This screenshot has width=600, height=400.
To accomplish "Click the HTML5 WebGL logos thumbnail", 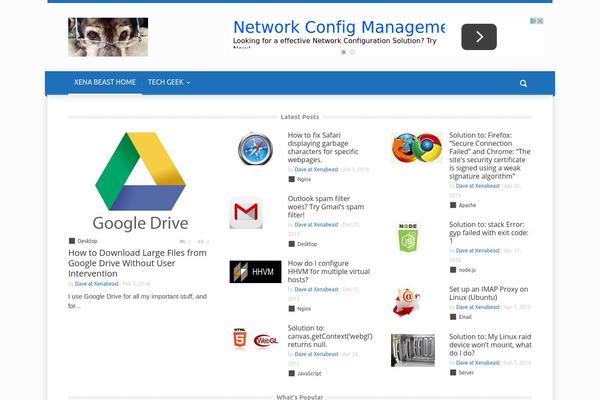I will (x=255, y=339).
